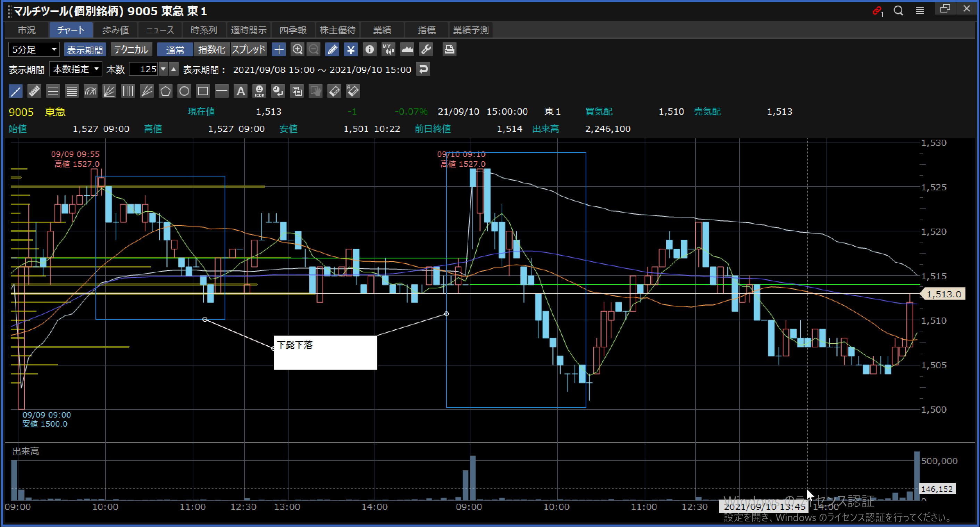Click the 本数 125 input field
The width and height of the screenshot is (980, 527).
pyautogui.click(x=144, y=69)
